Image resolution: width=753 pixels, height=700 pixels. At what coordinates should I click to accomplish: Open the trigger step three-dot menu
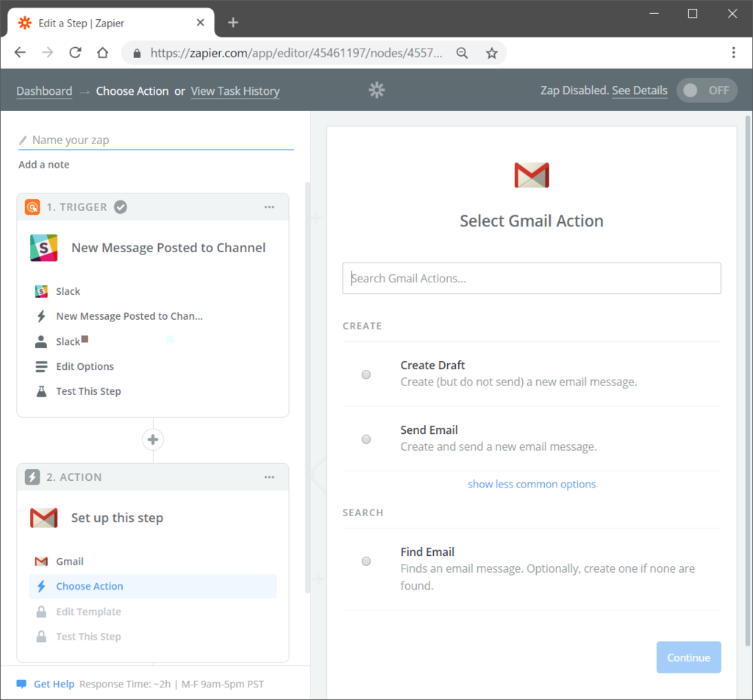pyautogui.click(x=269, y=207)
